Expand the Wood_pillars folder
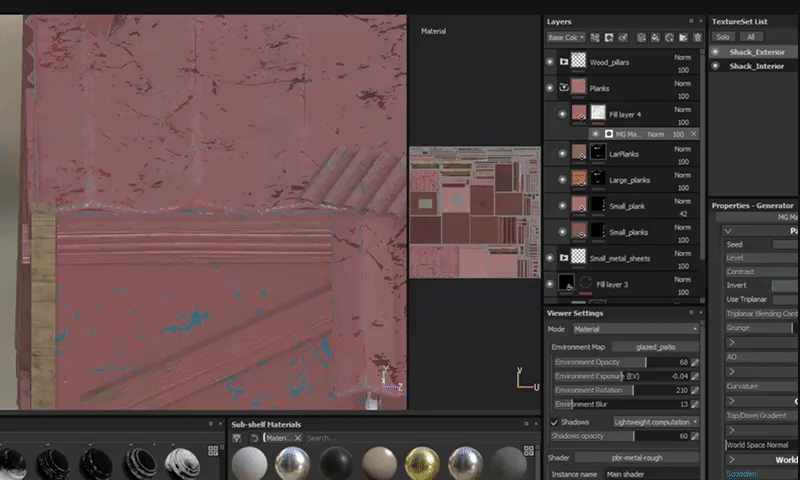Screen dimensions: 800x480 pos(564,62)
